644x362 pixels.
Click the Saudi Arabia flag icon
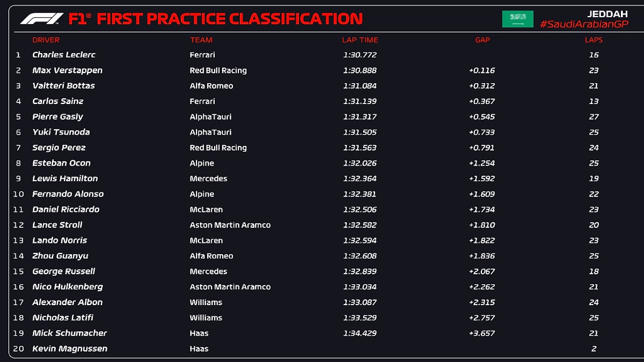pyautogui.click(x=517, y=19)
